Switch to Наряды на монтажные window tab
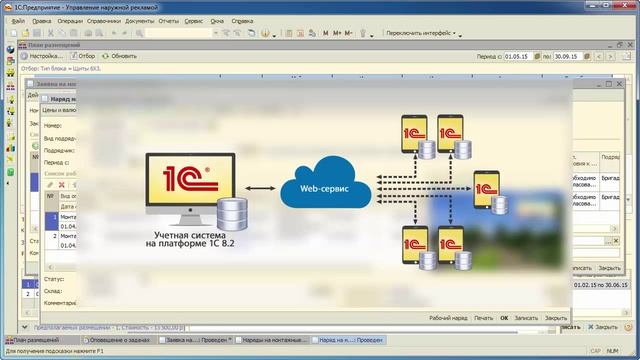 [272, 340]
